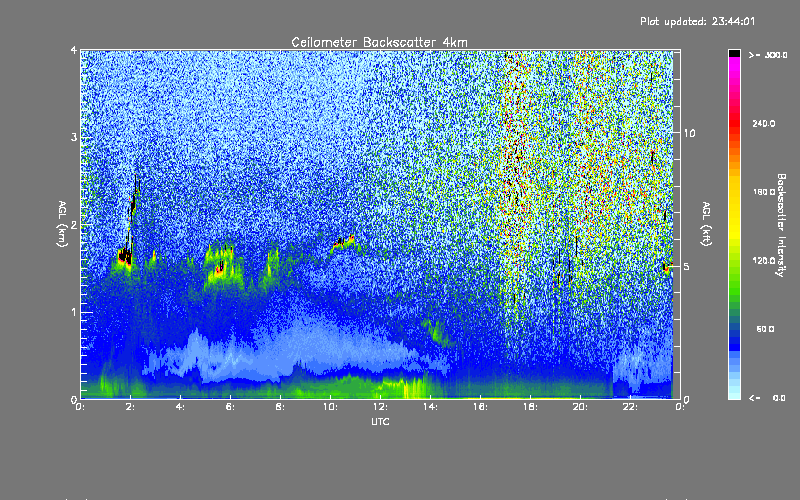Image resolution: width=800 pixels, height=500 pixels.
Task: Click the 3 km tick label
Action: (74, 137)
